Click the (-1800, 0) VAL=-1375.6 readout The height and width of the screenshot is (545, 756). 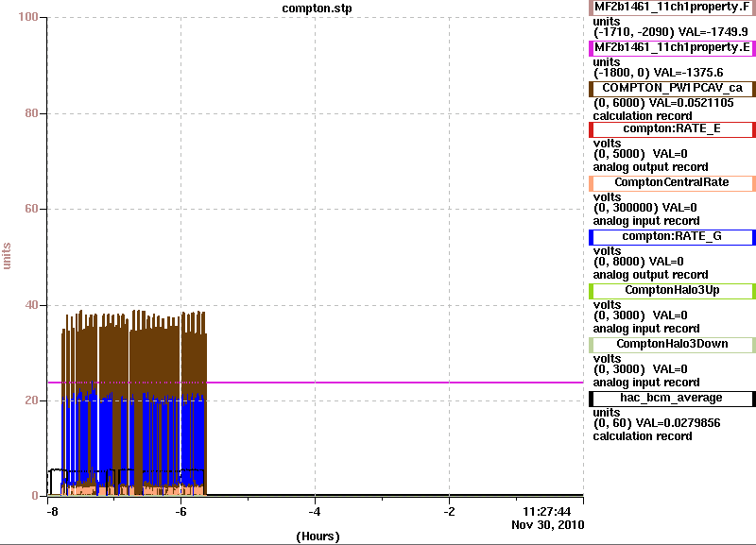[x=658, y=73]
